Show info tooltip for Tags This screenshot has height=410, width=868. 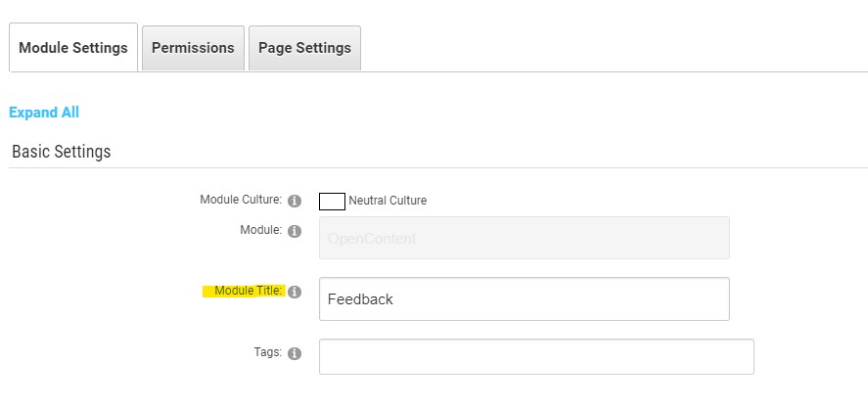[295, 353]
